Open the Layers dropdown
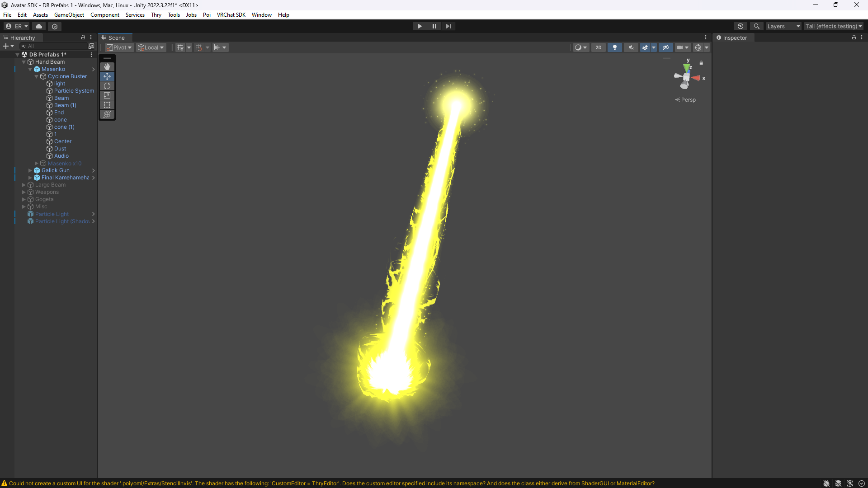Screen dimensions: 868x488 point(783,26)
